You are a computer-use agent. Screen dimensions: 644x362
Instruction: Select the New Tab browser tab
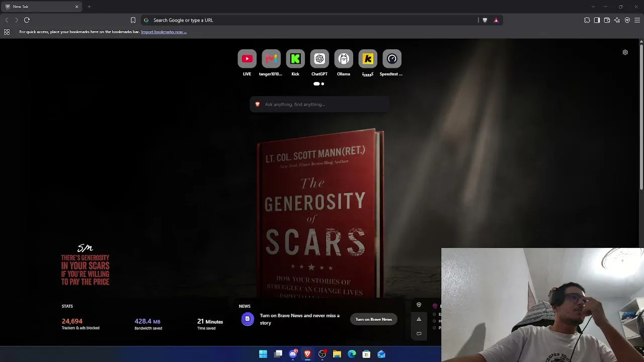pyautogui.click(x=41, y=7)
